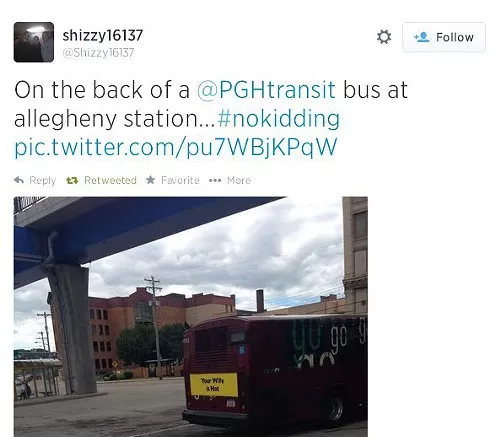The image size is (500, 437).
Task: Open the #nokidding hashtag
Action: click(279, 119)
